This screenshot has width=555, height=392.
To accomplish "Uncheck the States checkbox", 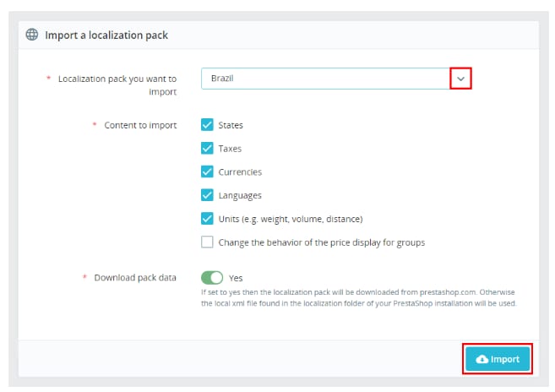I will (207, 125).
